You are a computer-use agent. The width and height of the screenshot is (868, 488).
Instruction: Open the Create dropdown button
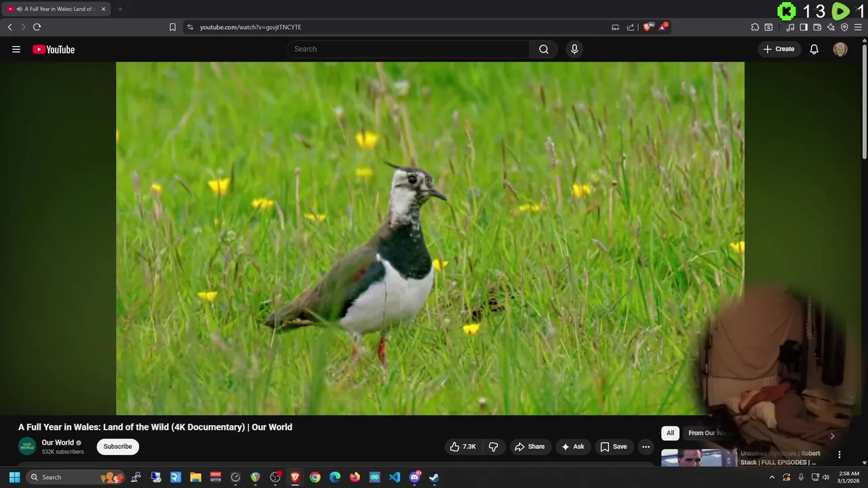(778, 49)
